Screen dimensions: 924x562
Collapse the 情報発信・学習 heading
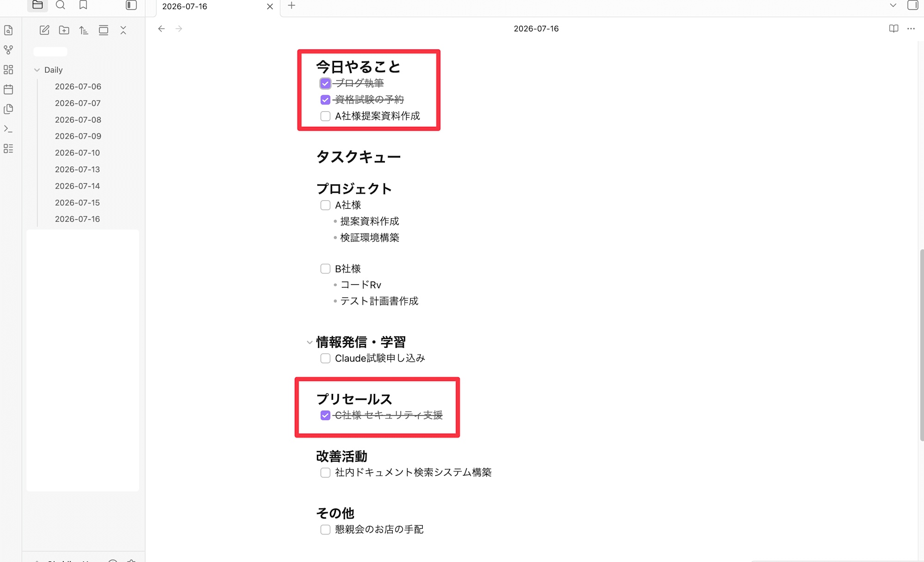tap(310, 343)
